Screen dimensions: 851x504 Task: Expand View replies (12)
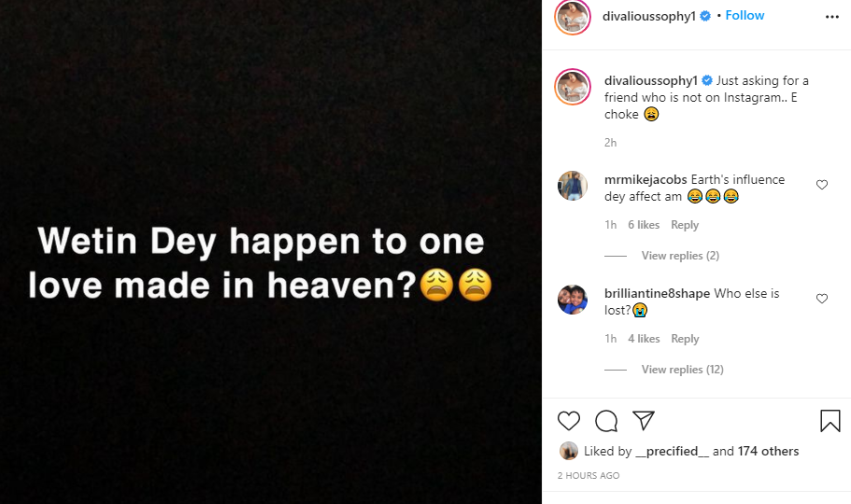682,370
